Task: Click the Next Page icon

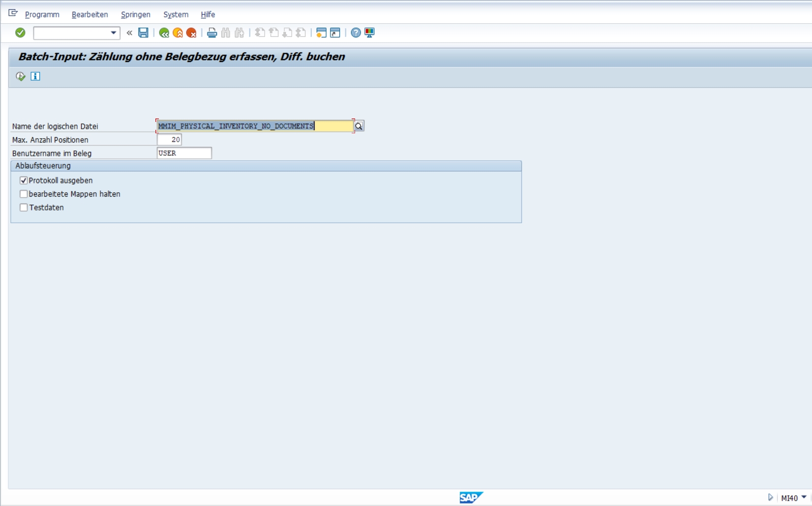Action: [287, 33]
